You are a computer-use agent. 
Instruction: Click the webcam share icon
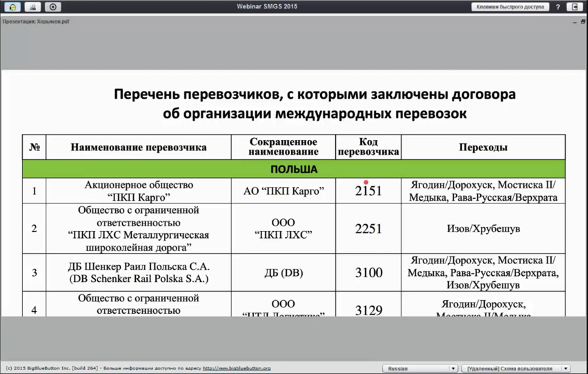(33, 7)
